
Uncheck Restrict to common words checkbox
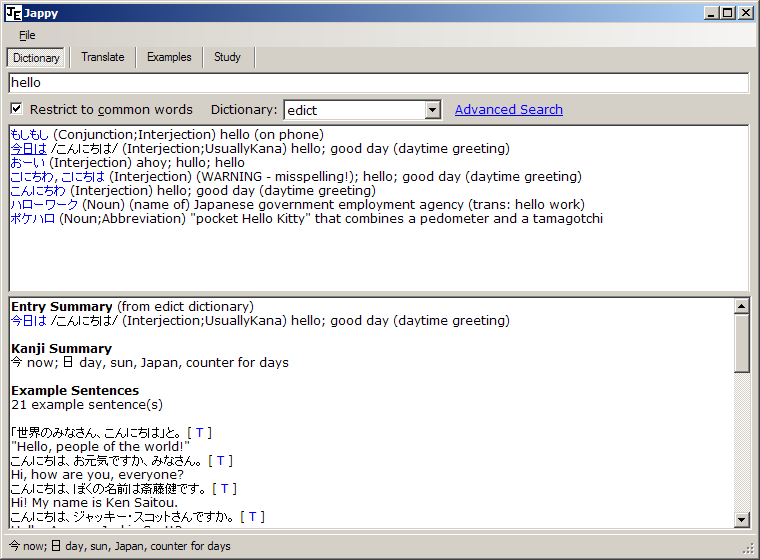[16, 109]
